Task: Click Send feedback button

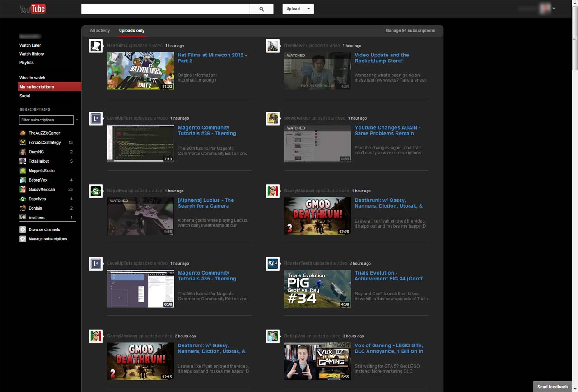Action: 552,387
